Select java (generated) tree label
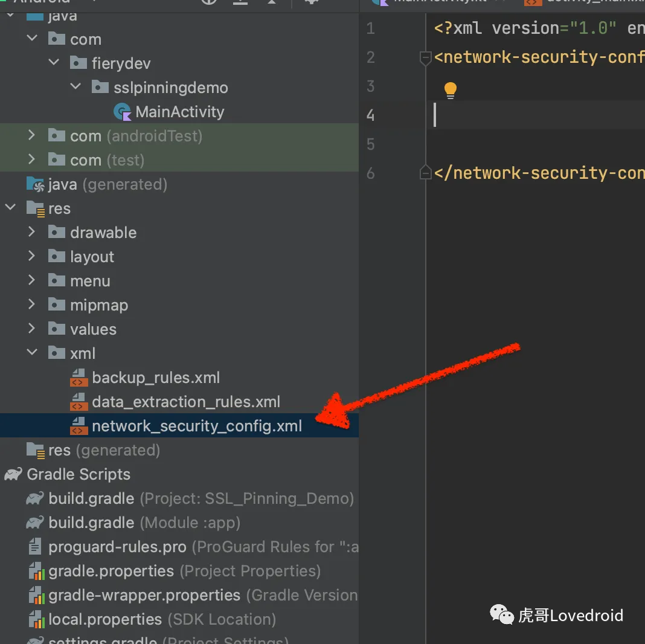 [107, 184]
